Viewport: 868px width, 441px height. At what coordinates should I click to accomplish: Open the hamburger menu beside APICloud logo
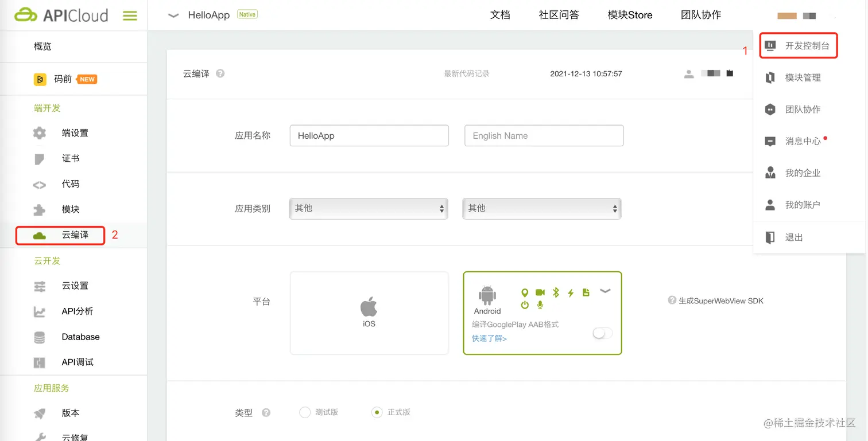130,15
